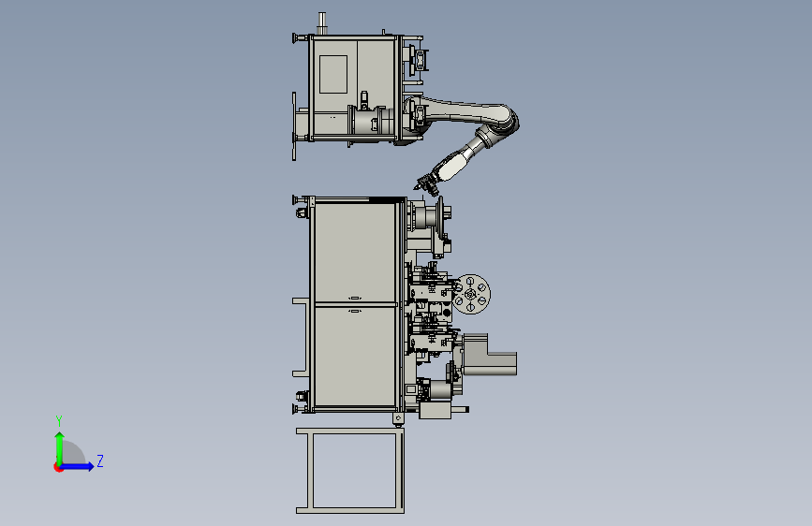Select the small window panel on upper cabinet
The height and width of the screenshot is (526, 812).
pos(333,74)
